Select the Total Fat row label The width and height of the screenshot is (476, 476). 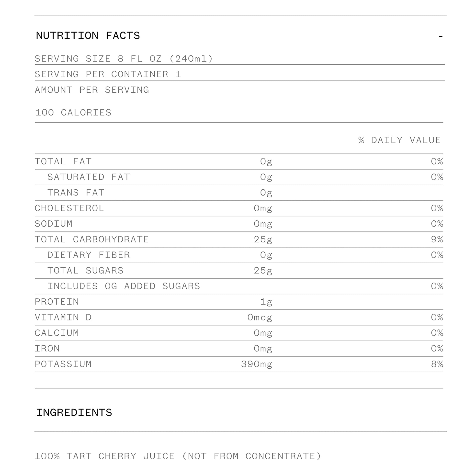click(x=63, y=161)
